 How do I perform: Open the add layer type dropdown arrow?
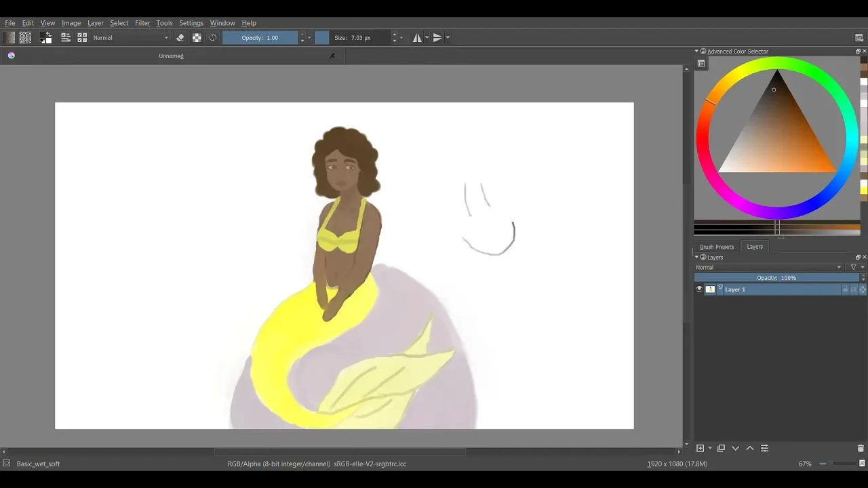pos(710,449)
